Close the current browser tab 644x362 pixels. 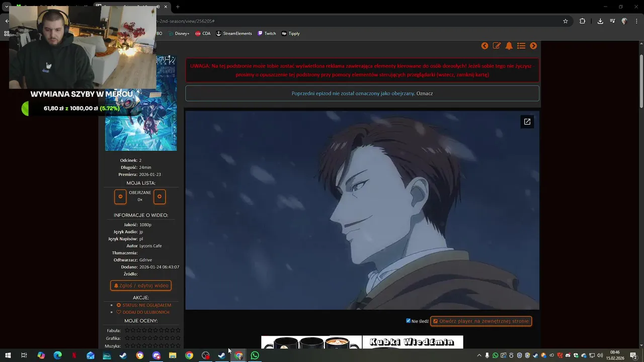[166, 7]
